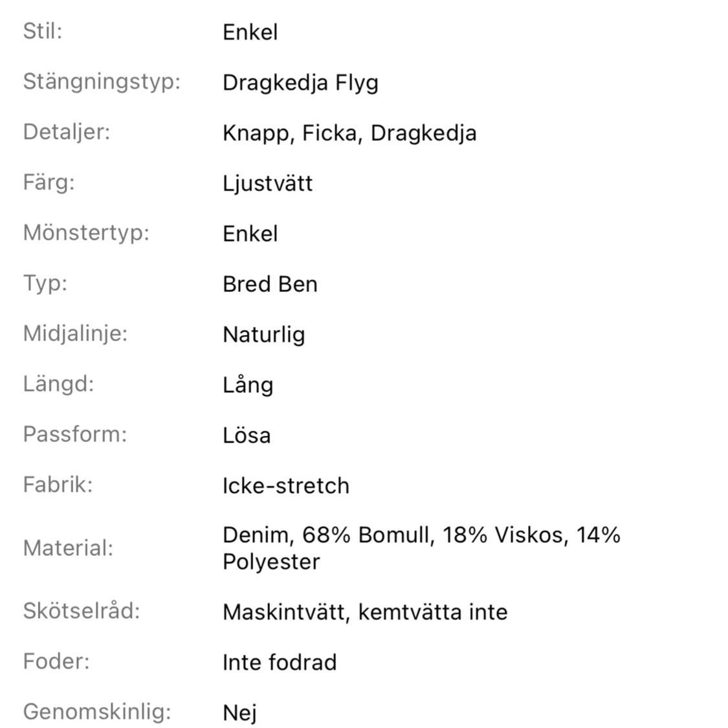Screen dimensions: 728x728
Task: Select the 'Dragkedja Flyg' closure value
Action: click(300, 82)
